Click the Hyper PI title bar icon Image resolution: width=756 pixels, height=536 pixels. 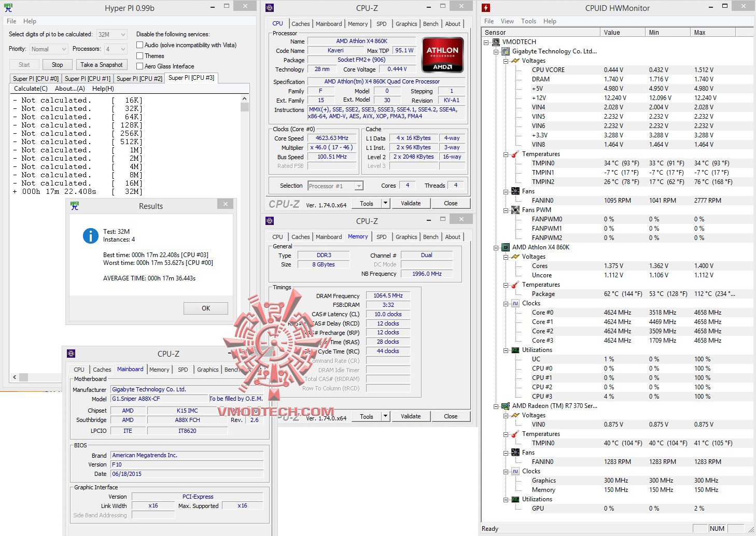coord(8,8)
